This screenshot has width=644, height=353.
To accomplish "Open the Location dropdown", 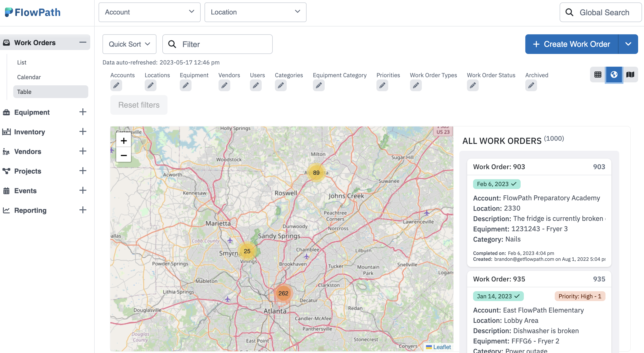I will tap(255, 12).
